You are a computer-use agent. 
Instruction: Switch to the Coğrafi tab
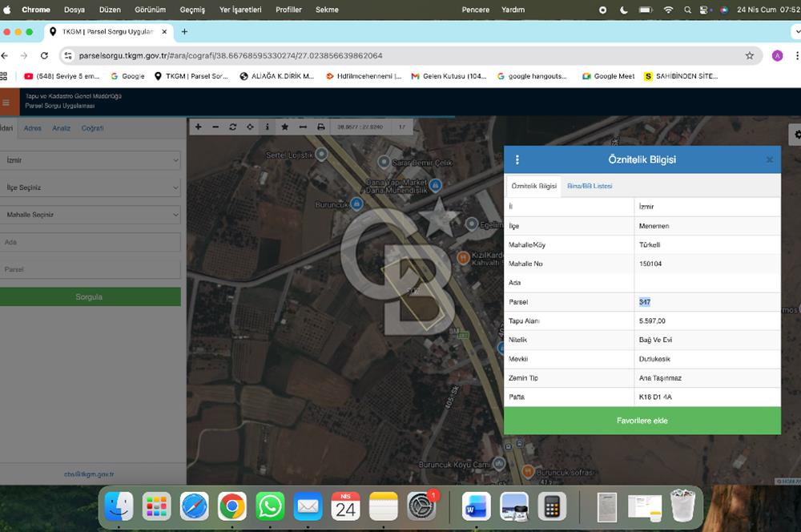point(92,128)
